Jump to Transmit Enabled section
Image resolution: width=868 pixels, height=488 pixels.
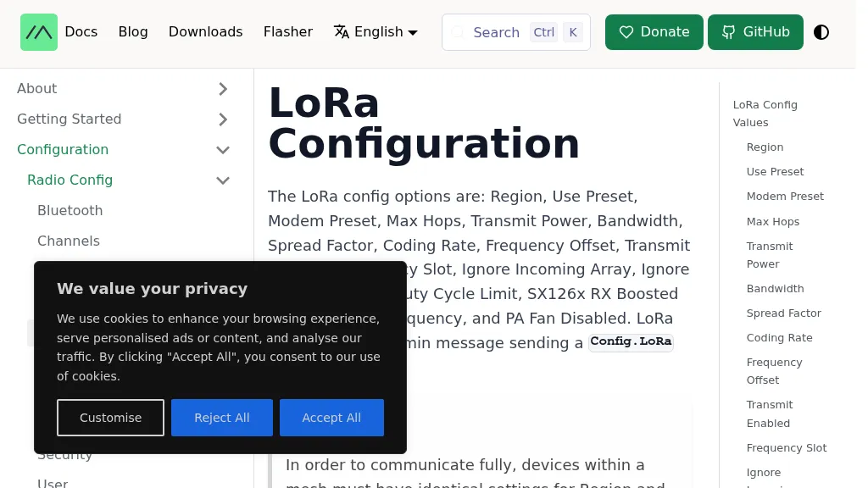[x=770, y=413]
